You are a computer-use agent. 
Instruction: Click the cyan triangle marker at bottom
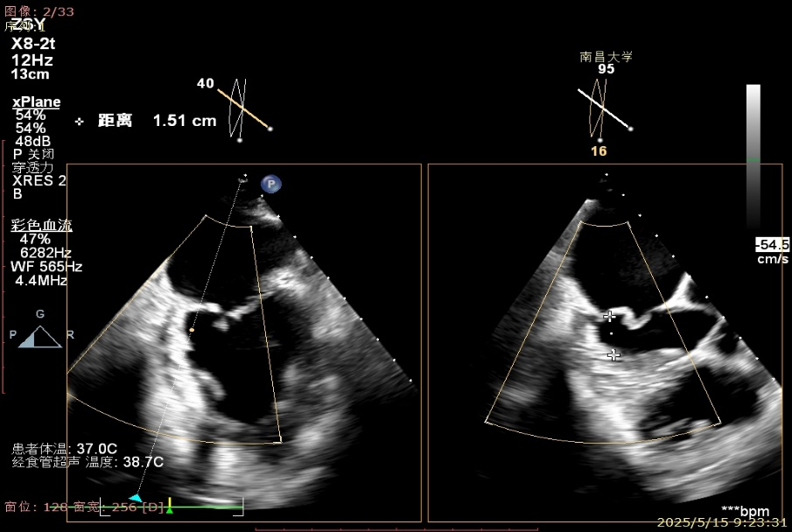pos(136,498)
